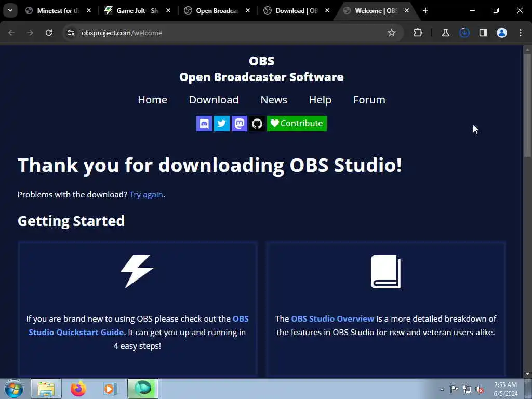Viewport: 532px width, 399px height.
Task: Click the page vertical scrollbar thumb
Action: tap(527, 106)
